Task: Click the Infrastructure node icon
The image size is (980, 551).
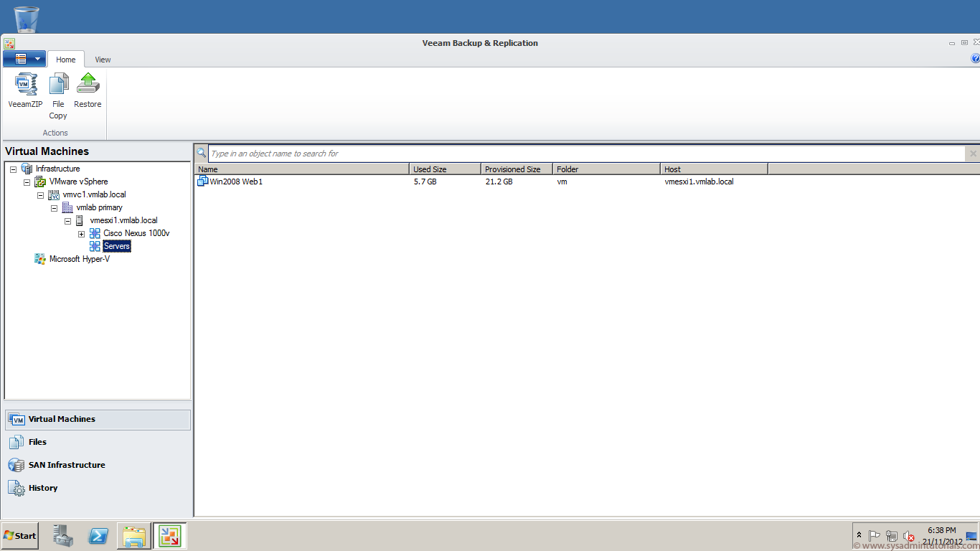Action: click(27, 169)
